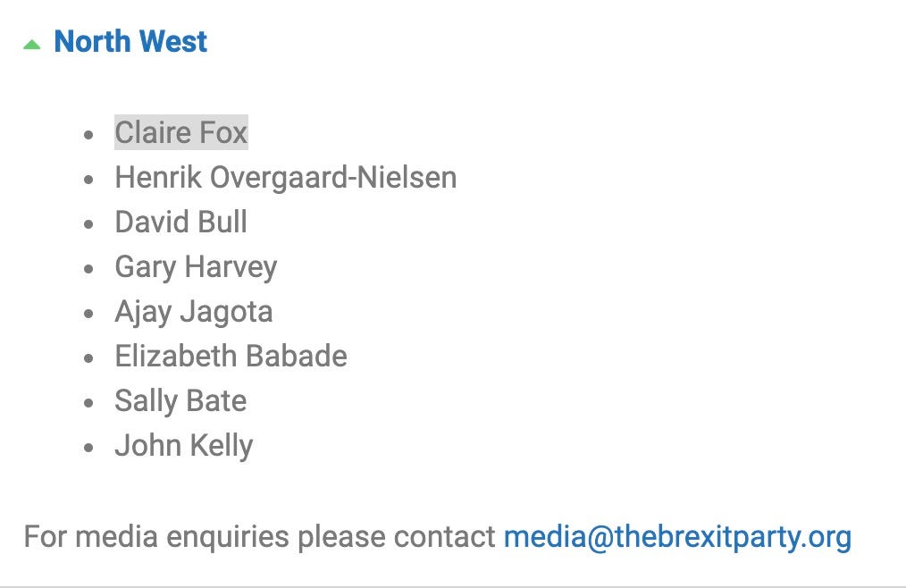906x588 pixels.
Task: Click the bullet point beside Claire Fox
Action: tap(88, 135)
